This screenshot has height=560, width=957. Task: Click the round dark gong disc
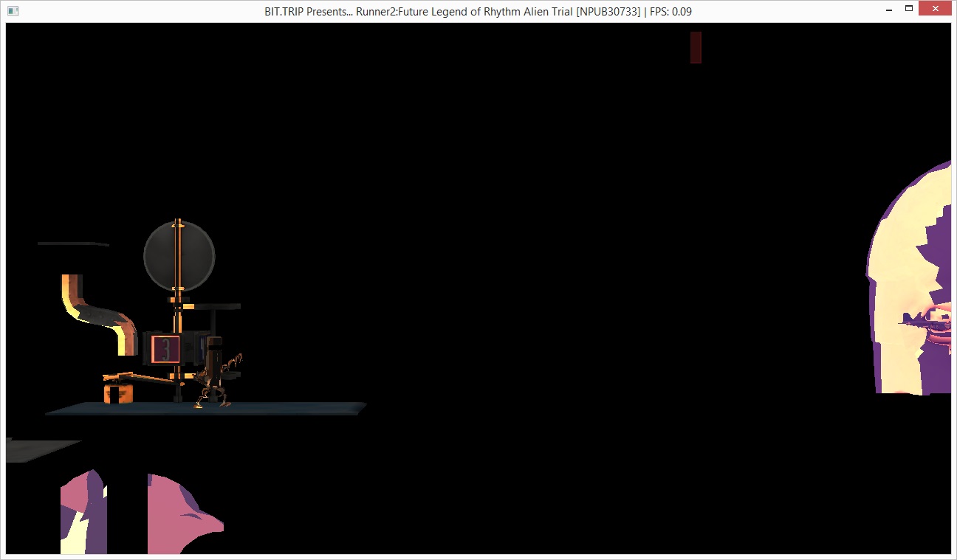179,255
